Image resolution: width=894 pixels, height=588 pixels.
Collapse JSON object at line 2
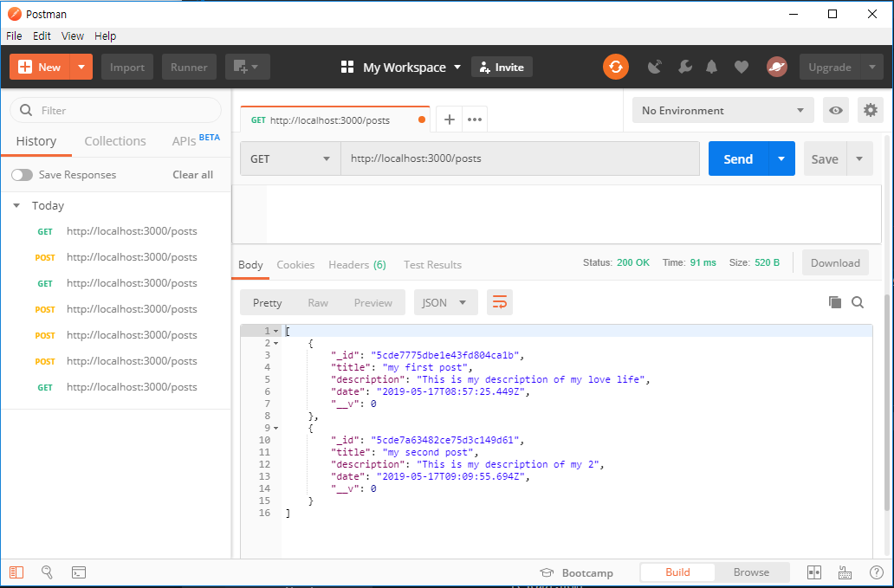point(276,343)
